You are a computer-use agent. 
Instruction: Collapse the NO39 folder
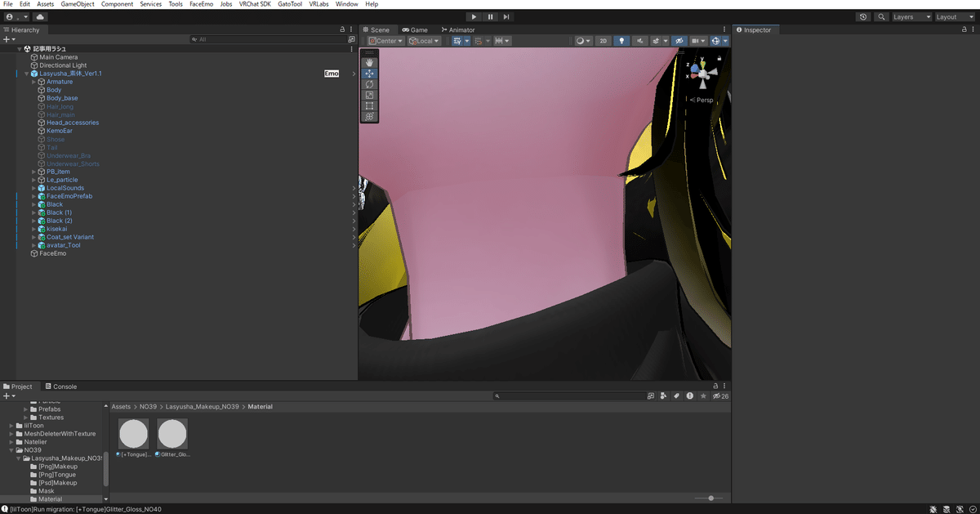pyautogui.click(x=11, y=450)
